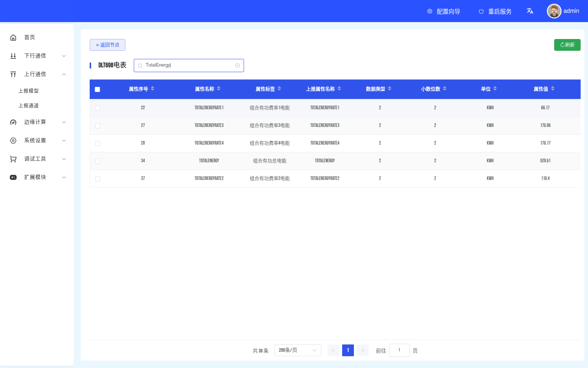Click the language translation icon
This screenshot has width=588, height=368.
530,11
